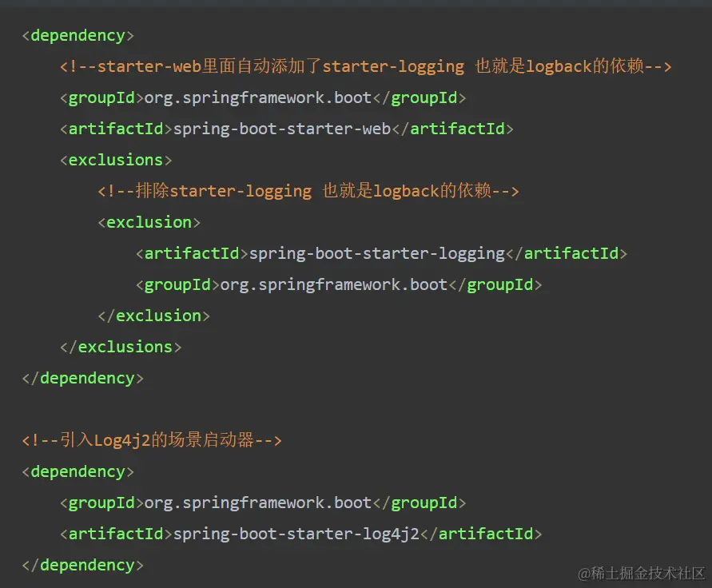
Task: Click the closing </exclusion> tag
Action: click(154, 316)
